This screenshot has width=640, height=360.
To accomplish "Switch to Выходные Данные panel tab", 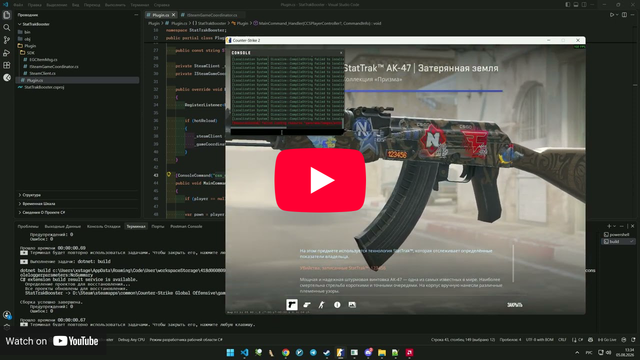I will tap(62, 227).
